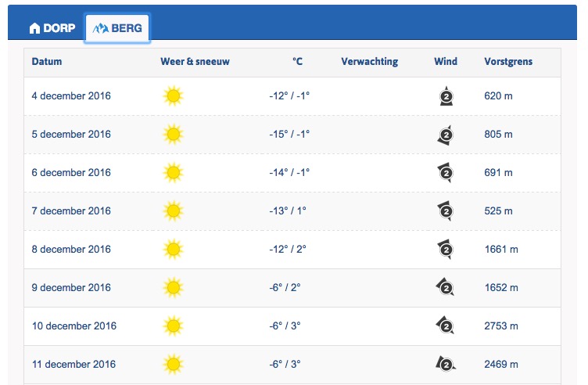Select the 10 december 2016 date
Viewport: 588px width, 385px height.
coord(74,326)
